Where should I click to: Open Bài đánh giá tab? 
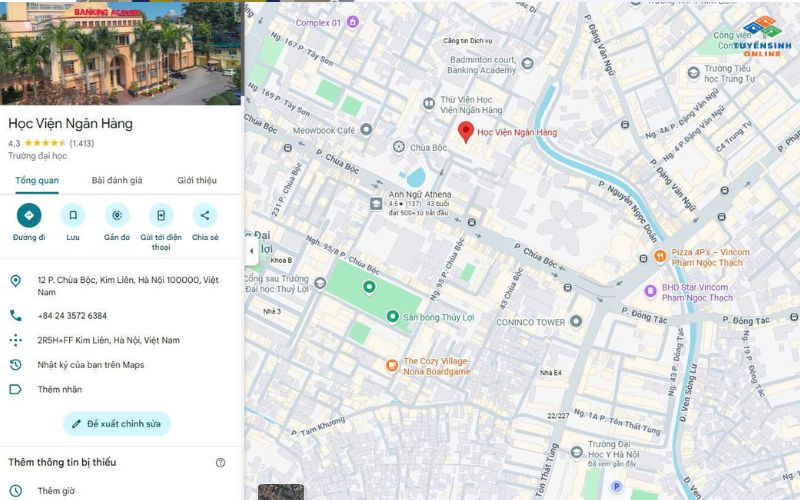coord(117,180)
